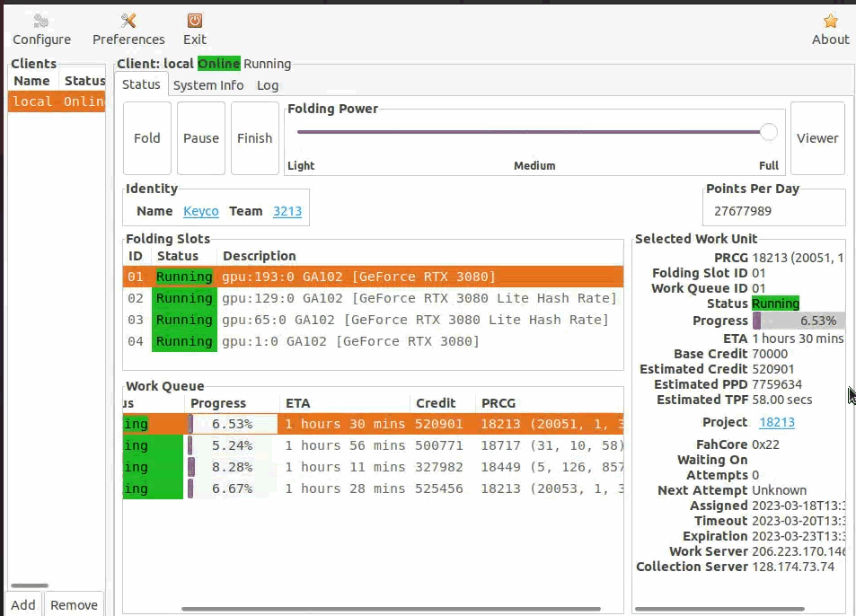Select folding slot 02 gpu:129:0

[x=373, y=298]
